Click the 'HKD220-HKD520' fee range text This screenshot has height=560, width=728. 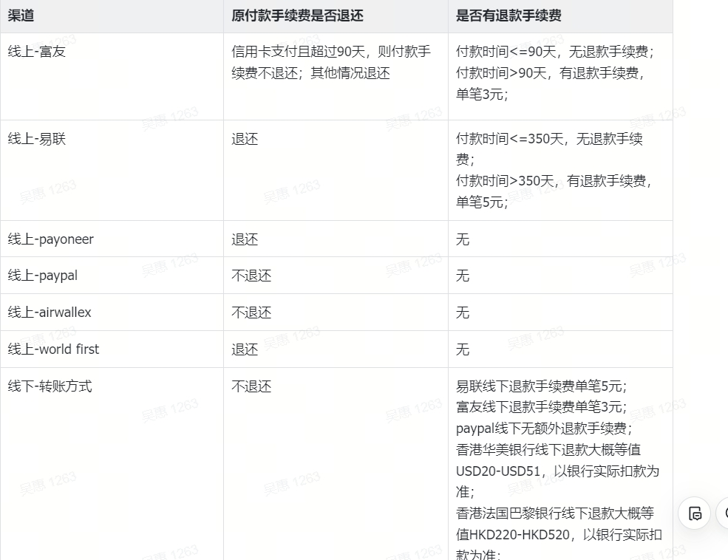[520, 535]
